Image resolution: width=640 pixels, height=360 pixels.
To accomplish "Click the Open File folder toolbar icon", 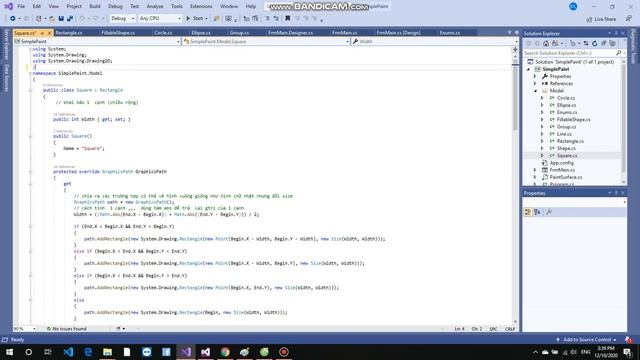I will (x=52, y=18).
